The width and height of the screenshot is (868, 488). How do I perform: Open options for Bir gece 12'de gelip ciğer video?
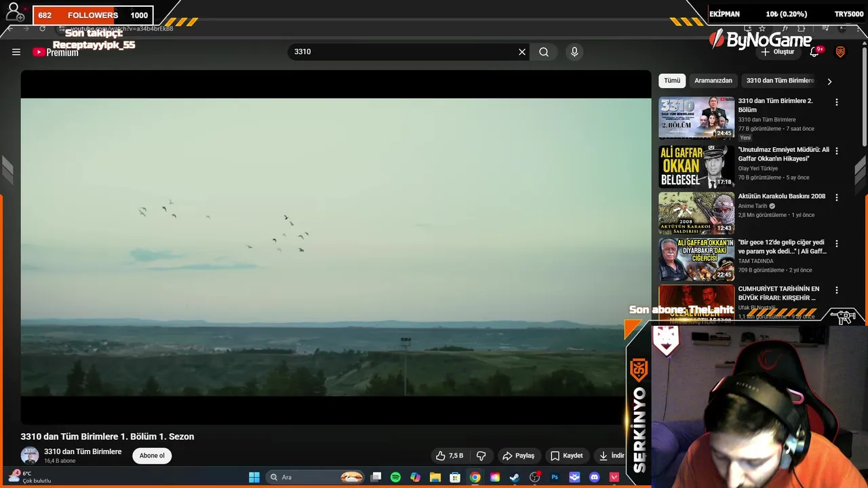click(836, 243)
